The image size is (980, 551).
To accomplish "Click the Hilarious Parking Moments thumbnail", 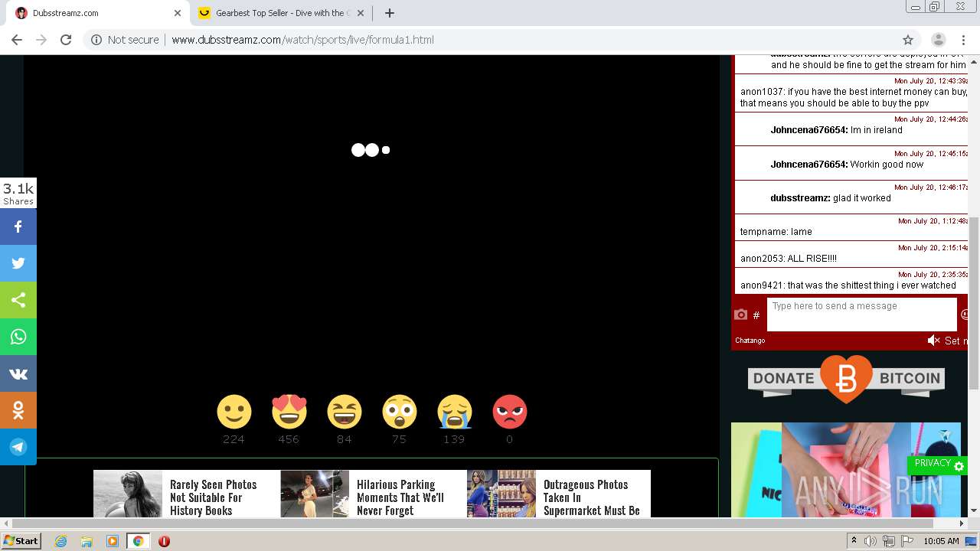I will (x=315, y=494).
